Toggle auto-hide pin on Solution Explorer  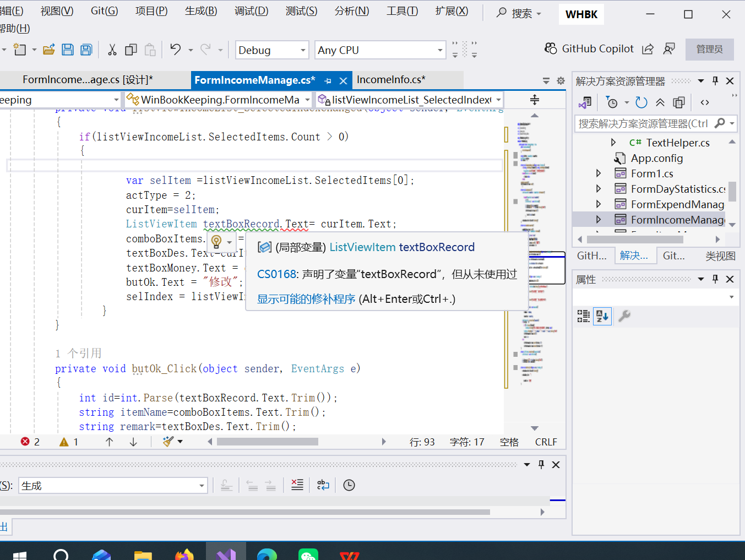click(715, 81)
